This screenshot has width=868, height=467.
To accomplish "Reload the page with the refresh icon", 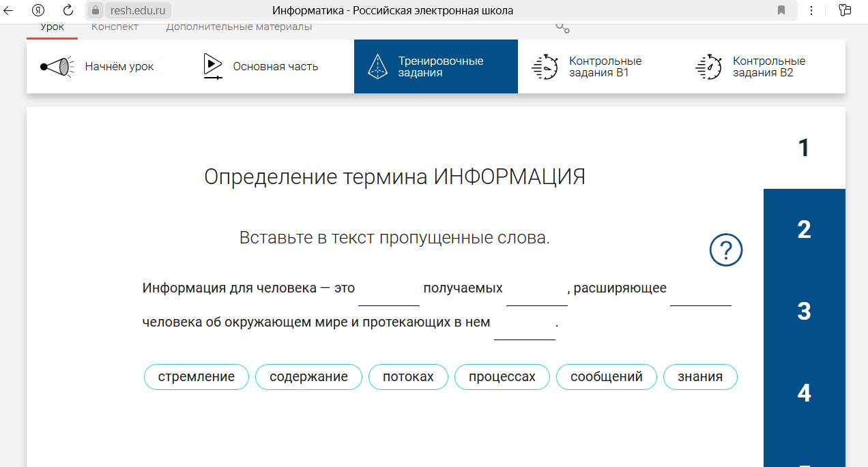I will 68,10.
